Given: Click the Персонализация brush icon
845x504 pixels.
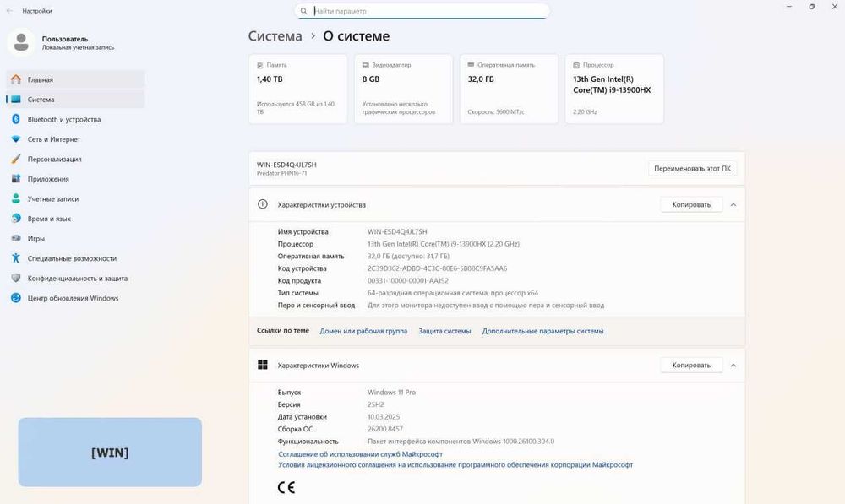Looking at the screenshot, I should (15, 160).
